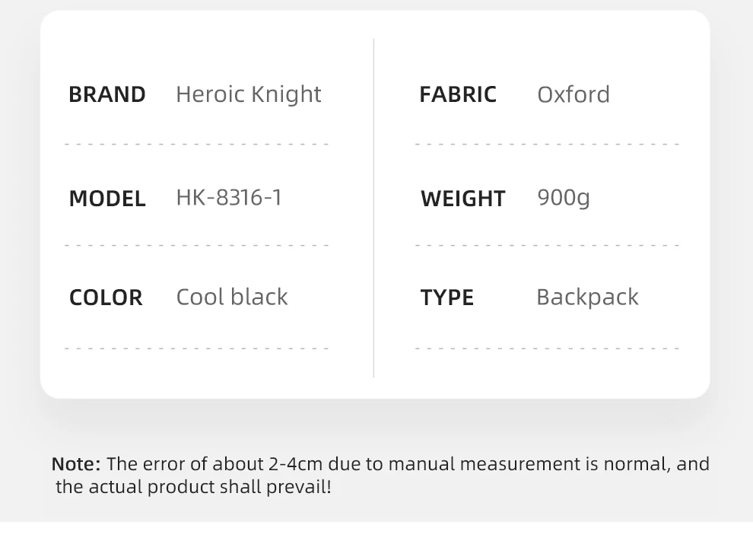Click the bold Note: heading
This screenshot has height=560, width=753.
[75, 464]
